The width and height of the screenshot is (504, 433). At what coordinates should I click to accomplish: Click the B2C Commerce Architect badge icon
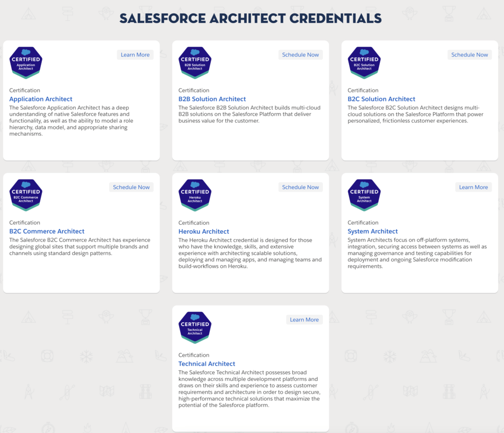click(26, 195)
